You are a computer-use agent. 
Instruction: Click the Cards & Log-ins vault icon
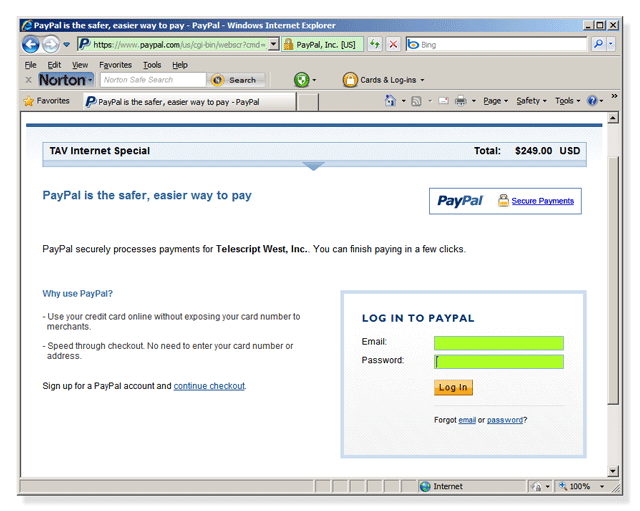350,80
